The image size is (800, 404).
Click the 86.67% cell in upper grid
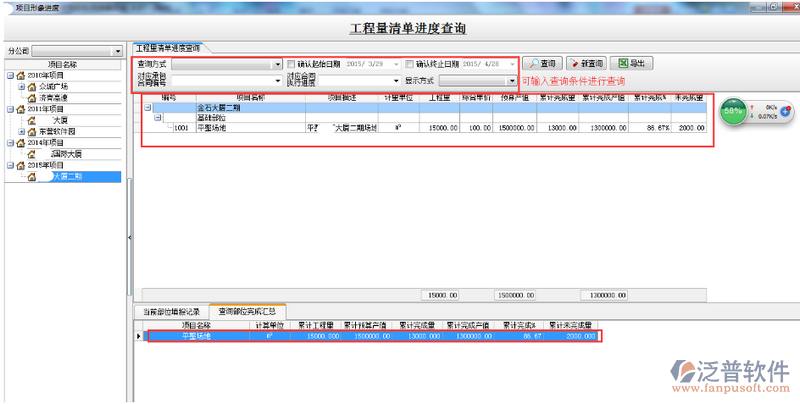(x=650, y=128)
